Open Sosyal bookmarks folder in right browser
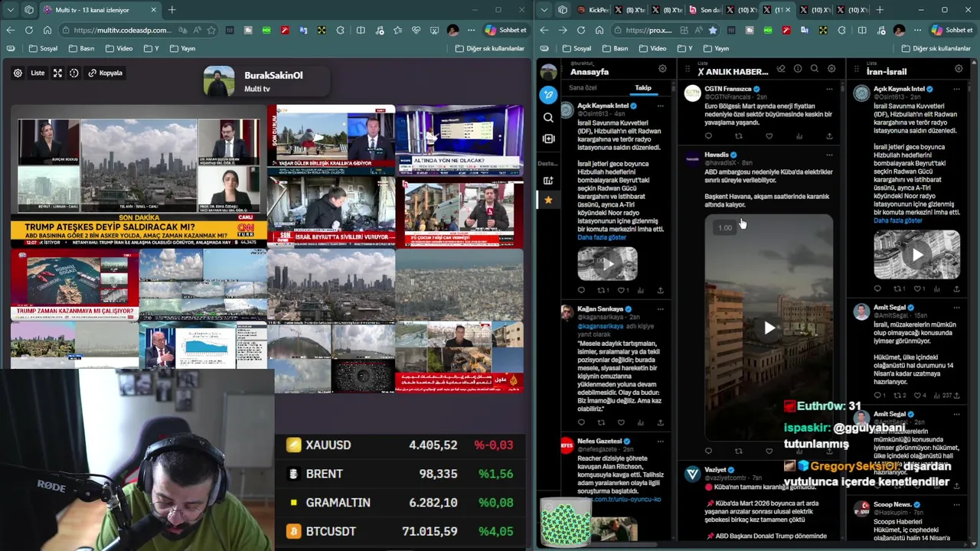Viewport: 980px width, 551px height. point(578,48)
